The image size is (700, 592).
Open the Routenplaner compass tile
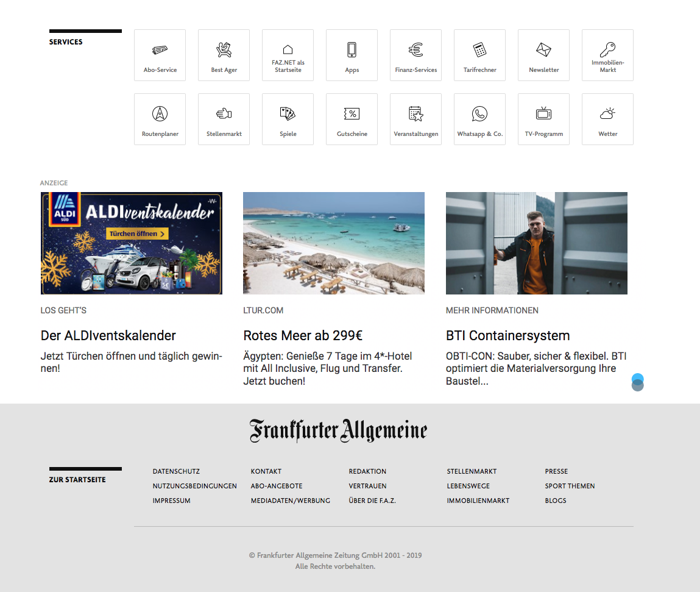point(160,119)
